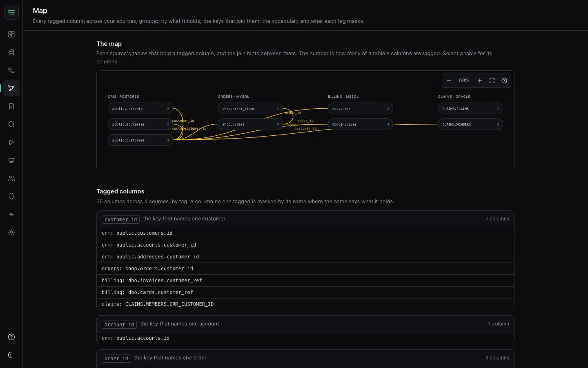
Task: Open the users people icon
Action: click(11, 178)
